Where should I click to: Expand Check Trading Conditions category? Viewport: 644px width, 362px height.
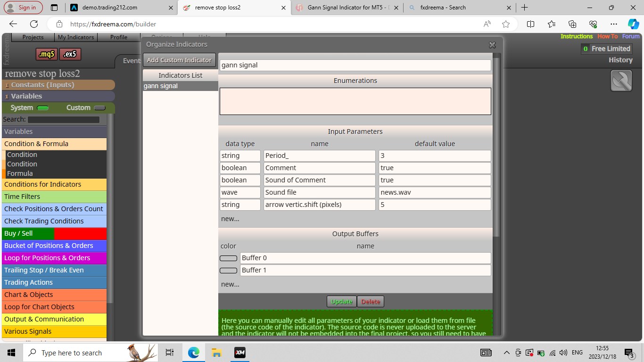click(54, 221)
